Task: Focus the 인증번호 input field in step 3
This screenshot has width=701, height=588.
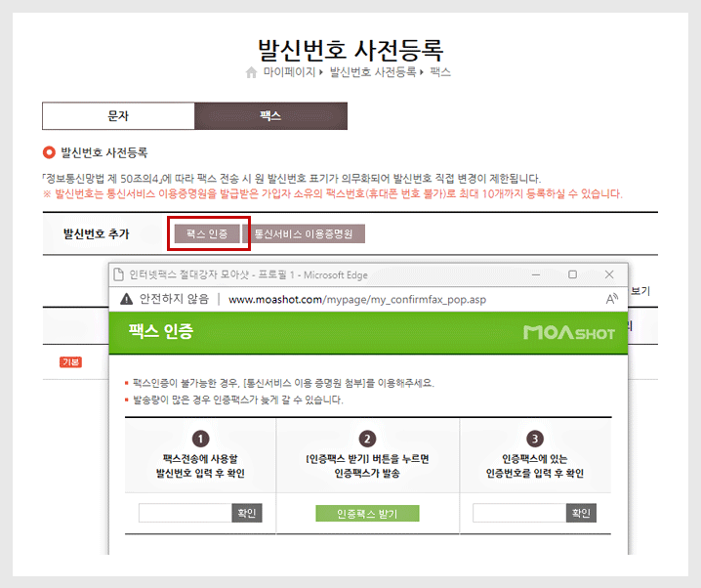Action: pyautogui.click(x=519, y=513)
